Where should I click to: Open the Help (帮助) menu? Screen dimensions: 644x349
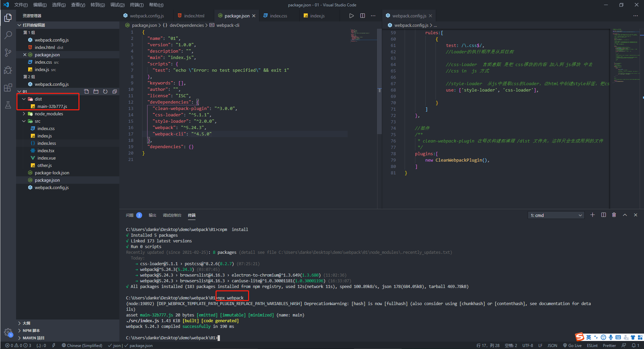pyautogui.click(x=156, y=5)
